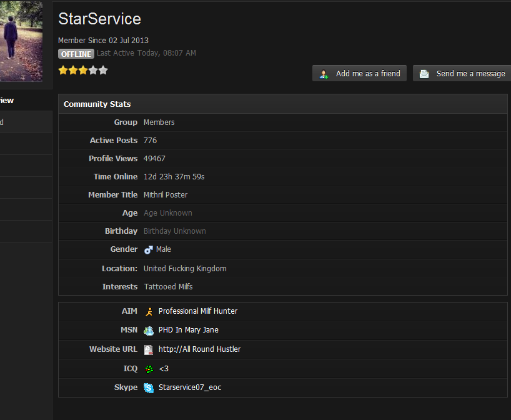
Task: Click the Send me a message button
Action: tap(462, 73)
